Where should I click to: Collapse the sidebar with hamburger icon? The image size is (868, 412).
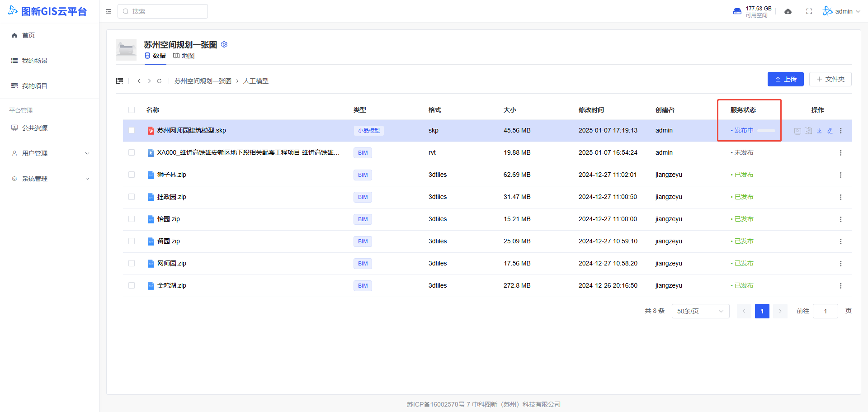click(x=108, y=11)
